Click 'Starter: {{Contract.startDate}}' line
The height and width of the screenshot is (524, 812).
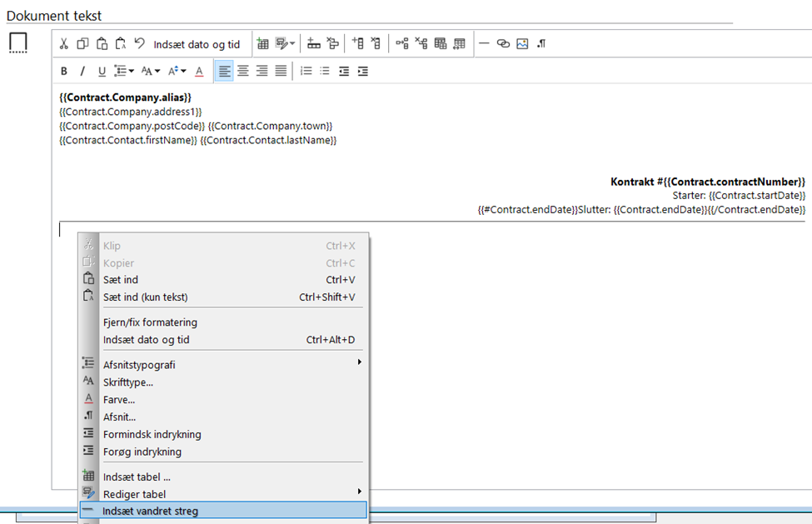tap(739, 196)
